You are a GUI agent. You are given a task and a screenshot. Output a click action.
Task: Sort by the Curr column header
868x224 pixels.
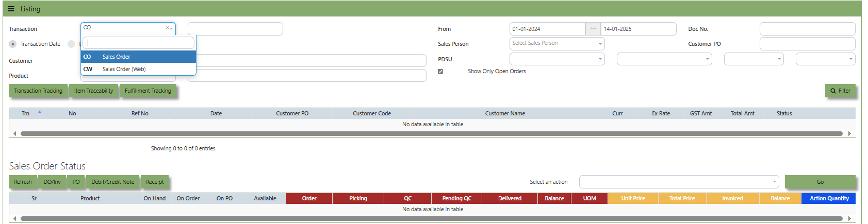(x=617, y=113)
